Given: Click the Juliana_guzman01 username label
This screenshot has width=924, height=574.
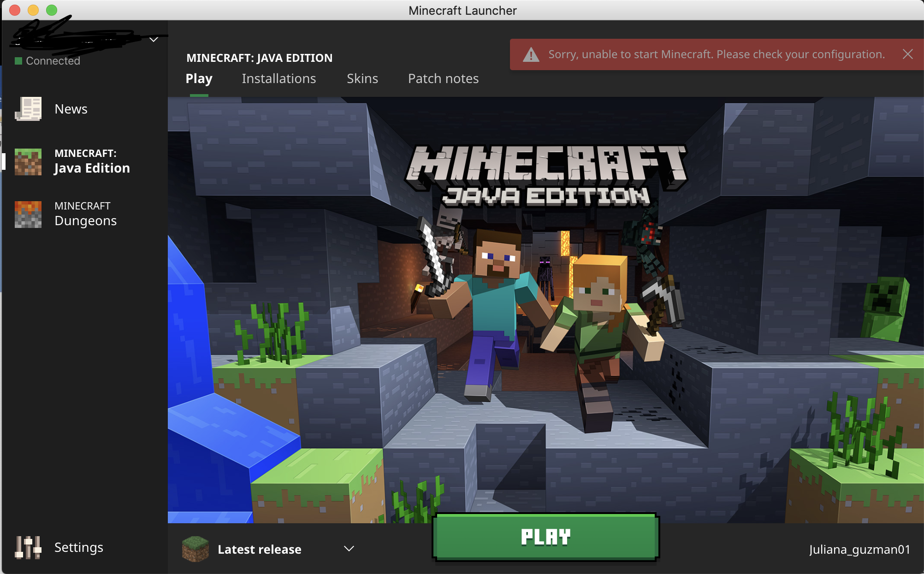Looking at the screenshot, I should pos(859,550).
